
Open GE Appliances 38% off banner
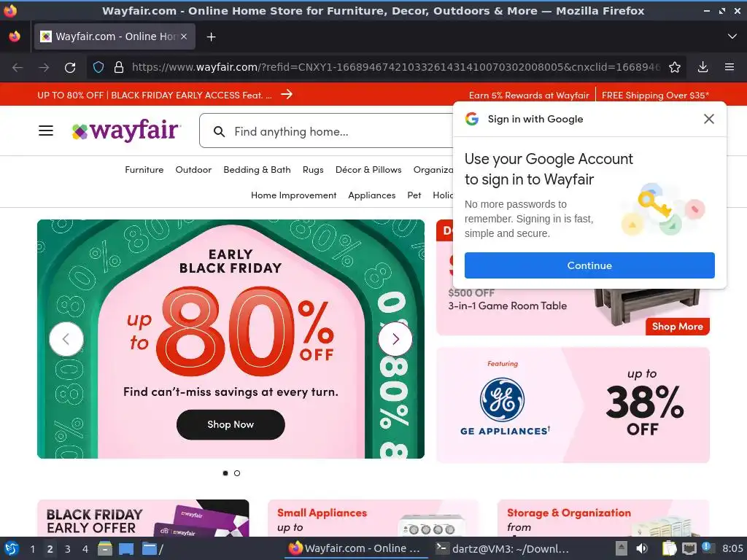click(573, 405)
